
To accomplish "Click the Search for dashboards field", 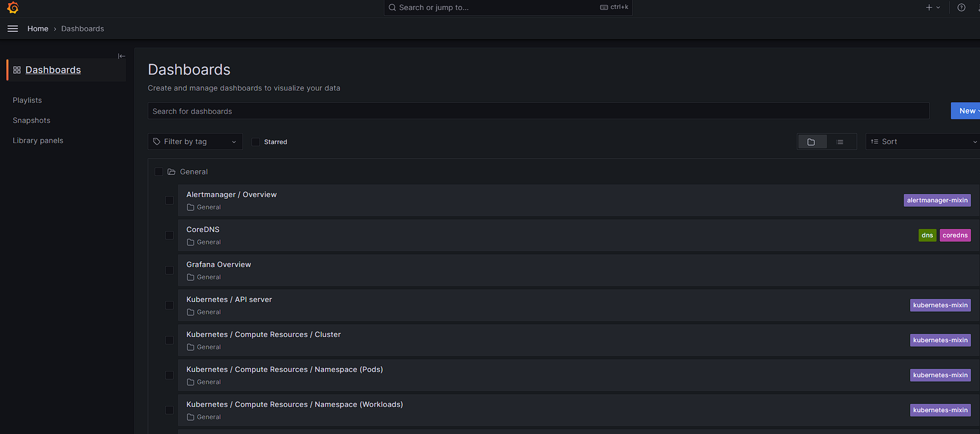I will click(x=538, y=111).
